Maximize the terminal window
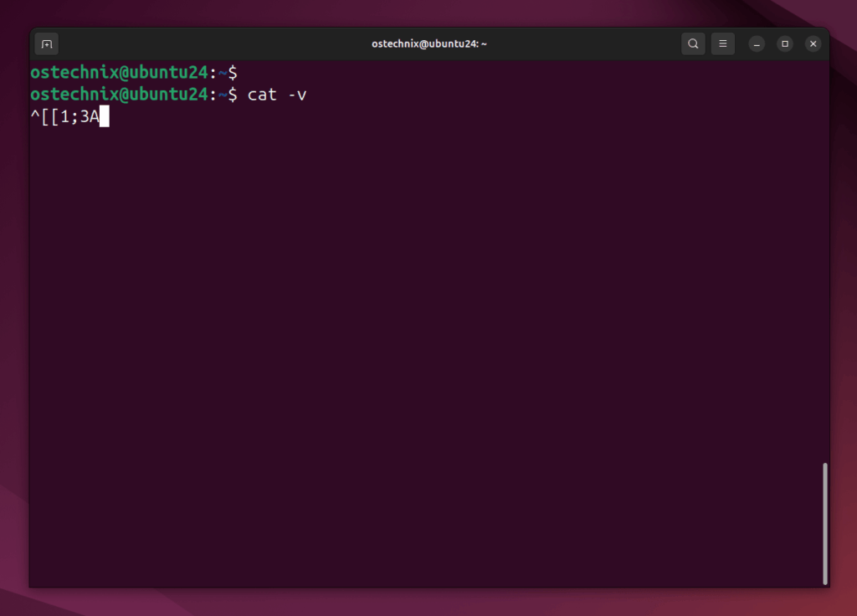 (785, 44)
